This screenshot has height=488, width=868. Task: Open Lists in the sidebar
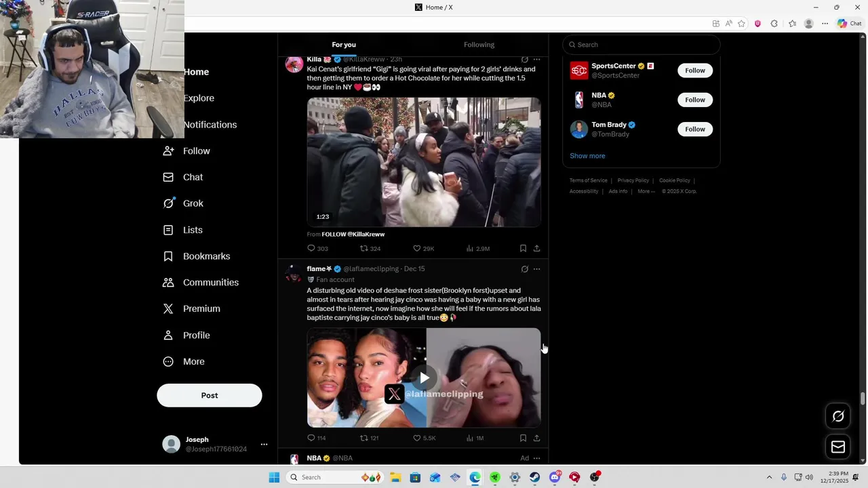pos(182,230)
